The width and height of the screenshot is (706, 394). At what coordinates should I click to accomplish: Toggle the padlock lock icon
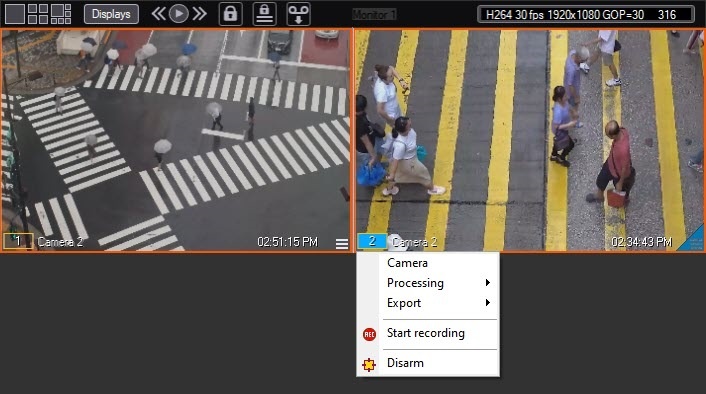click(230, 14)
